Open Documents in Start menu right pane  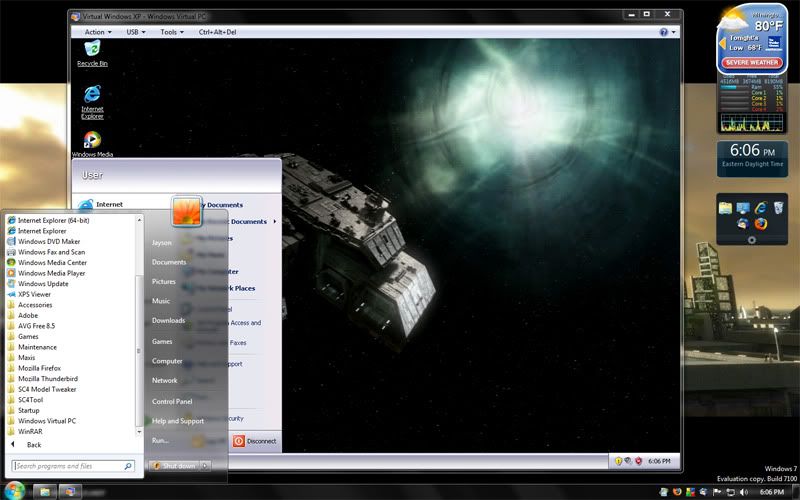pyautogui.click(x=169, y=262)
